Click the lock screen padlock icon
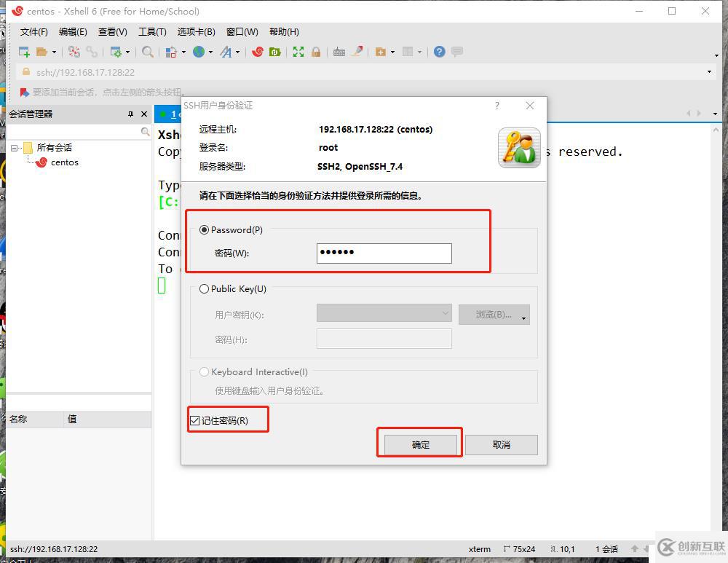Image resolution: width=728 pixels, height=563 pixels. pyautogui.click(x=316, y=52)
